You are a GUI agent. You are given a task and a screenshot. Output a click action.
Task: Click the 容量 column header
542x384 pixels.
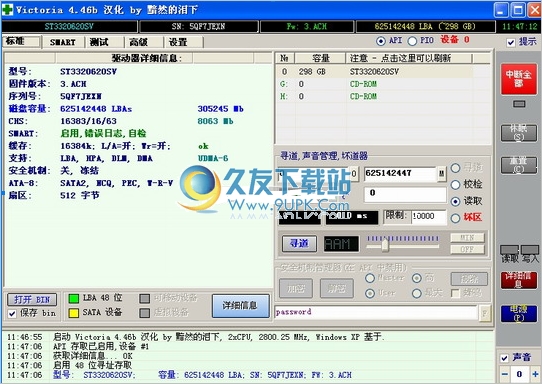[x=320, y=58]
